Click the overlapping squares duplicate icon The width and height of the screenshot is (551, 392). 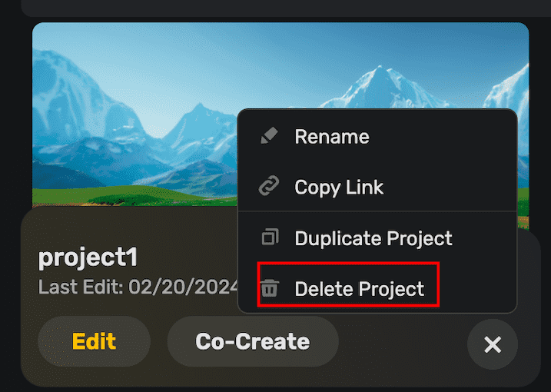pyautogui.click(x=268, y=238)
